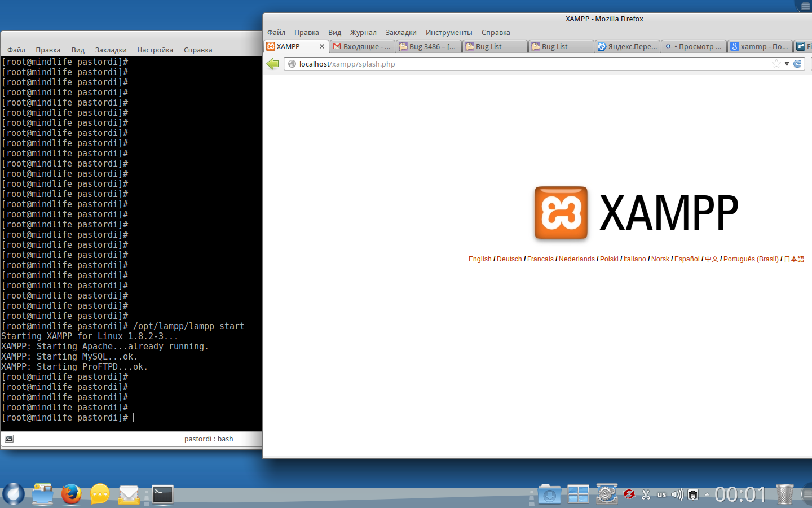Open the clipboard scissors tray icon

point(646,494)
